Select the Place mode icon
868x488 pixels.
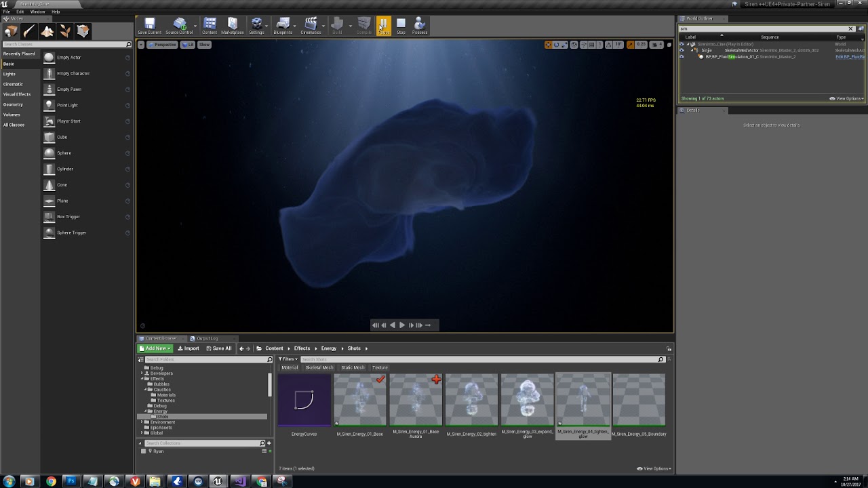pos(11,31)
